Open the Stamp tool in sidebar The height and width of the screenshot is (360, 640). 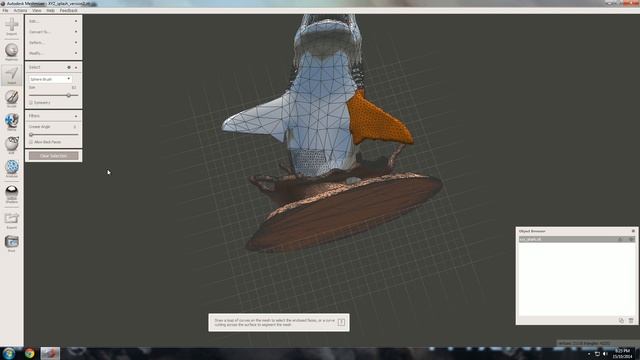(11, 121)
